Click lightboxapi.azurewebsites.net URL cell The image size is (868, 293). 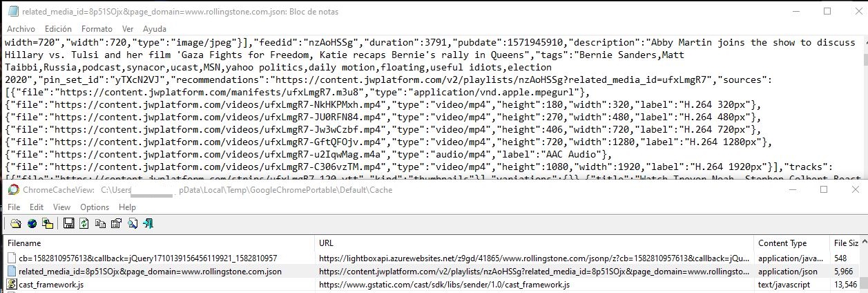pyautogui.click(x=534, y=258)
